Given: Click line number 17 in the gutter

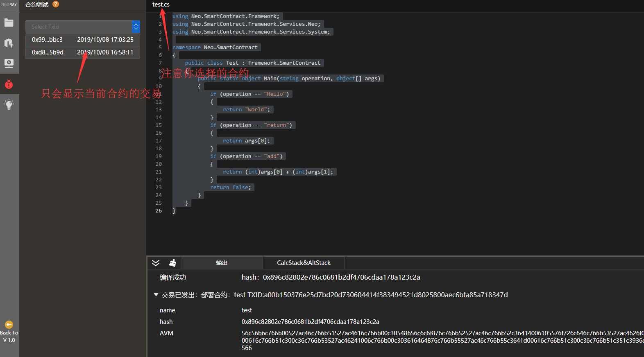Looking at the screenshot, I should (159, 141).
